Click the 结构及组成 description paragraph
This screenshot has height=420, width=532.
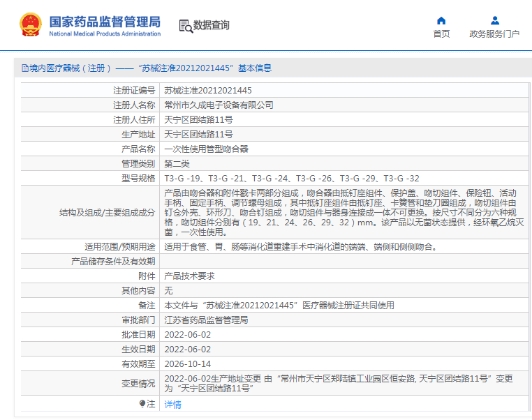(x=343, y=213)
